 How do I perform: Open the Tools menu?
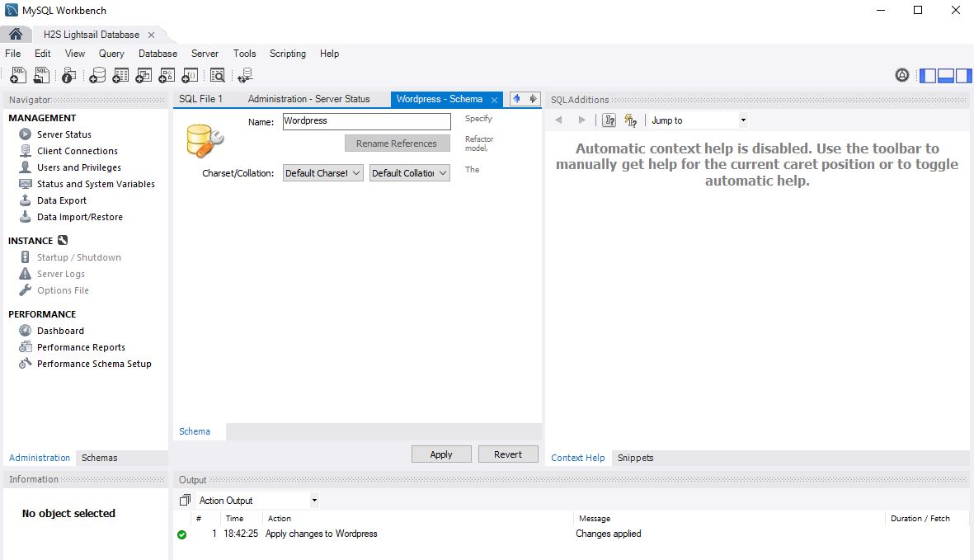click(x=244, y=54)
